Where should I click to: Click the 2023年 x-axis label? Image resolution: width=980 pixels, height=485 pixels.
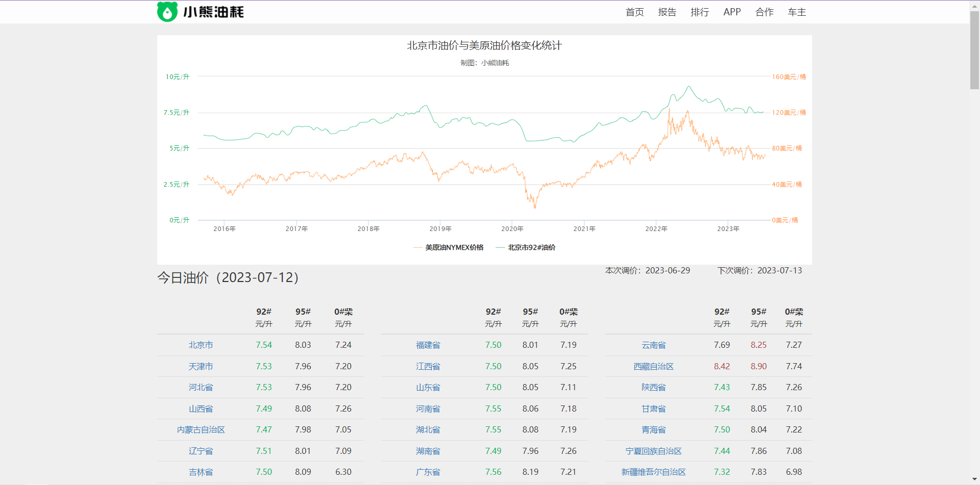pyautogui.click(x=728, y=228)
